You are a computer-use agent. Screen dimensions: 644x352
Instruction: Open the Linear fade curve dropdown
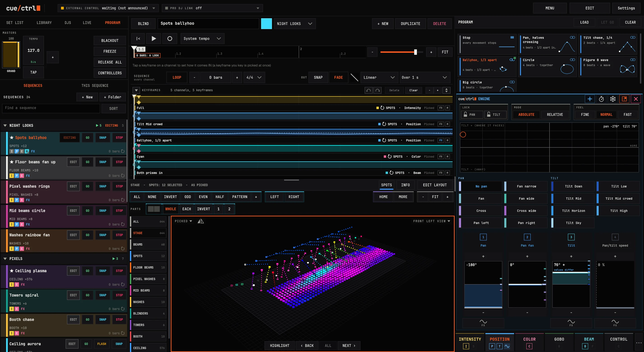click(379, 78)
